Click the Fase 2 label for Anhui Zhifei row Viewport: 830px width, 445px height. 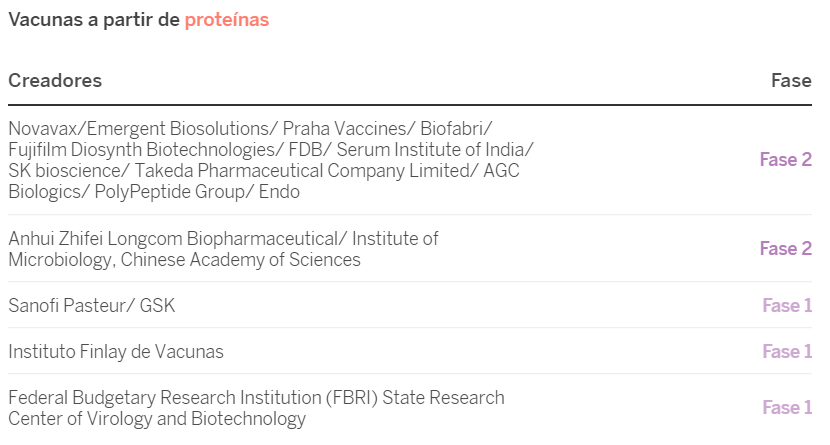(x=785, y=248)
